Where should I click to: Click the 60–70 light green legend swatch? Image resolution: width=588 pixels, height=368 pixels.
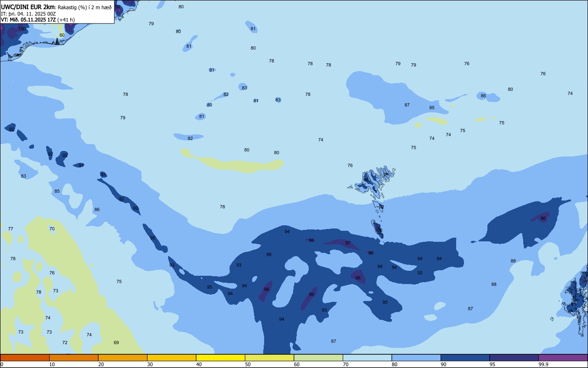[x=318, y=357]
